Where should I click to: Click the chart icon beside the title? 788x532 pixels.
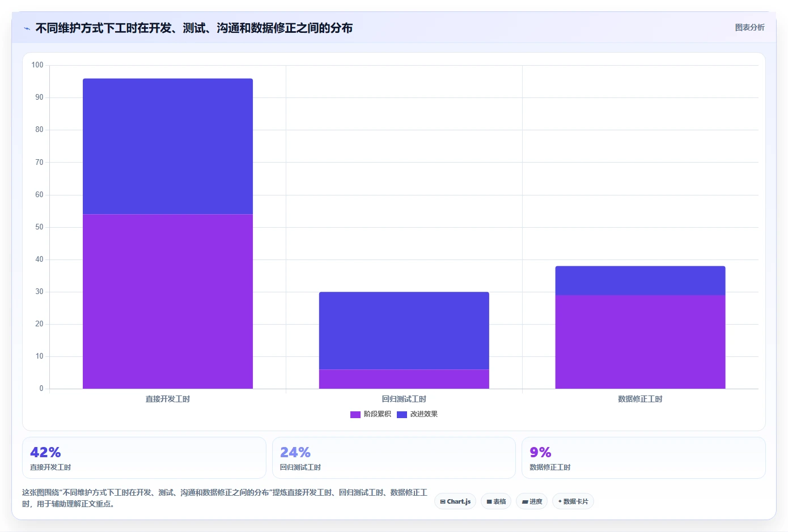click(27, 28)
